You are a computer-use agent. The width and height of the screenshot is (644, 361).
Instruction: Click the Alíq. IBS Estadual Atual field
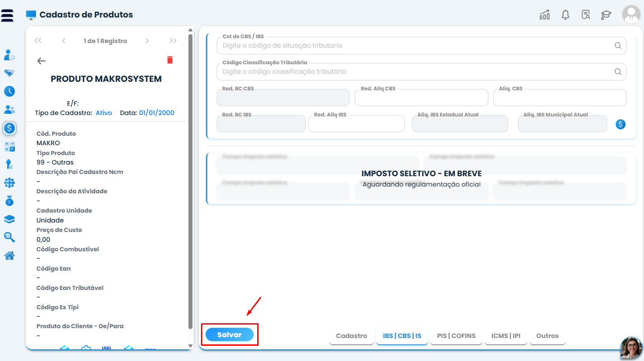click(x=460, y=124)
